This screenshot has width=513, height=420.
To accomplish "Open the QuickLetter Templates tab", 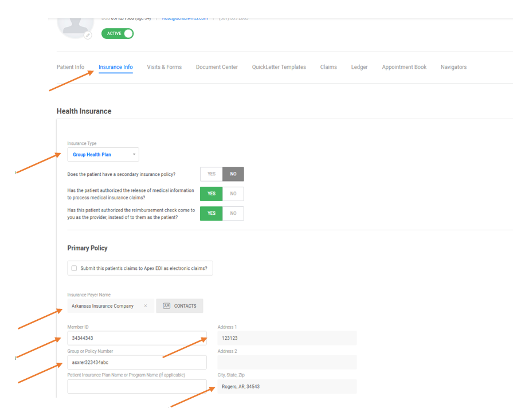I will 279,67.
